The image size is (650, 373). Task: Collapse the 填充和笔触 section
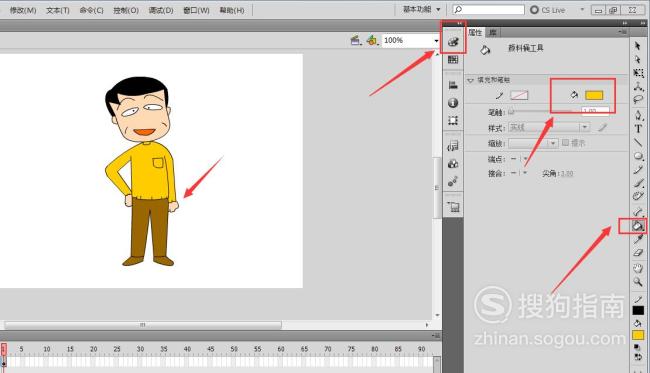tap(471, 80)
